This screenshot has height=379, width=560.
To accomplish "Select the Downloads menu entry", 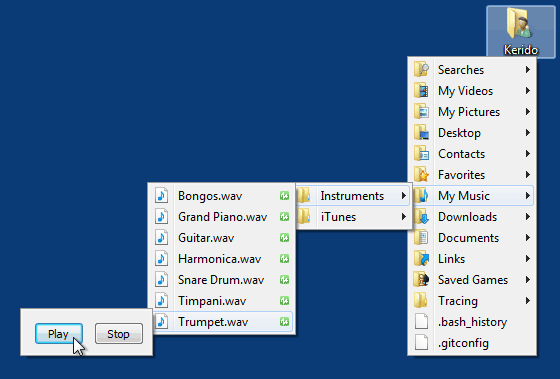I will point(472,217).
